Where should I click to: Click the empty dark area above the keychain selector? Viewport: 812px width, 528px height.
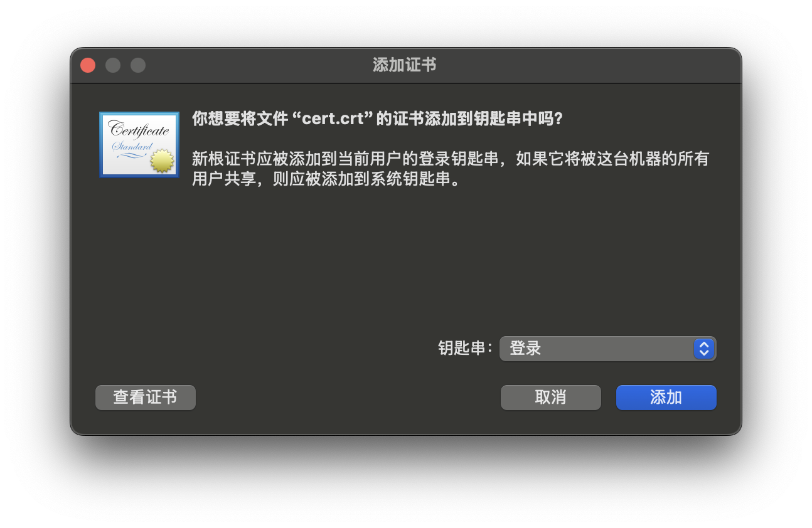tap(452, 263)
